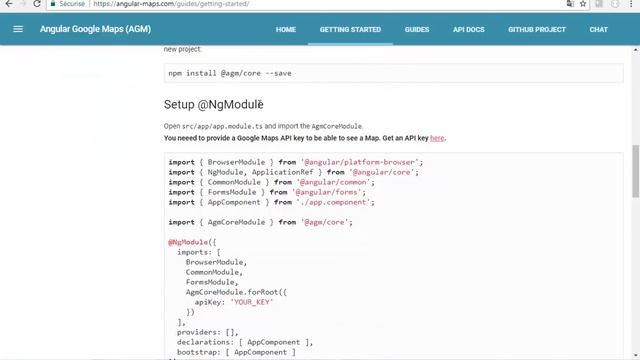Click the '@angular/forms' import string

327,192
